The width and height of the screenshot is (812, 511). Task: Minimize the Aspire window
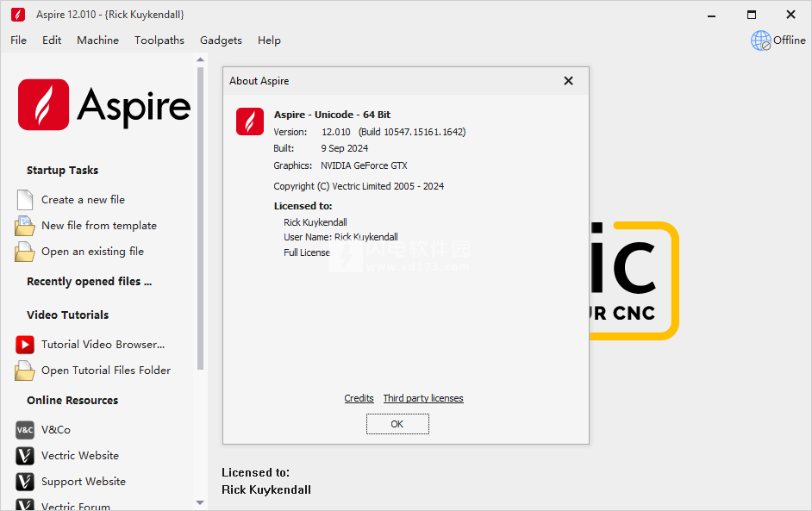pos(711,15)
